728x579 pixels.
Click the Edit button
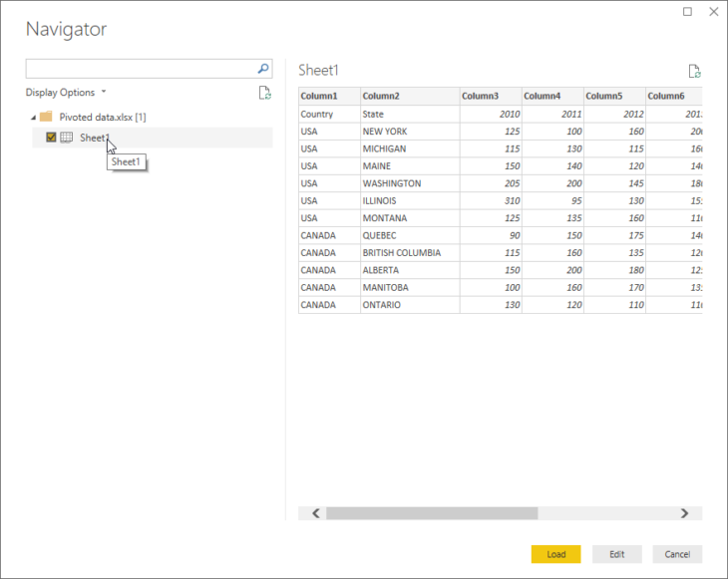pos(617,554)
